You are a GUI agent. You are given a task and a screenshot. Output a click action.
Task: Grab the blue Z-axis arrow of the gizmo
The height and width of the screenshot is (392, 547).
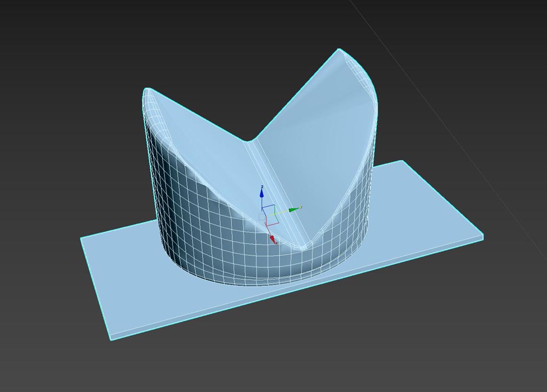262,192
